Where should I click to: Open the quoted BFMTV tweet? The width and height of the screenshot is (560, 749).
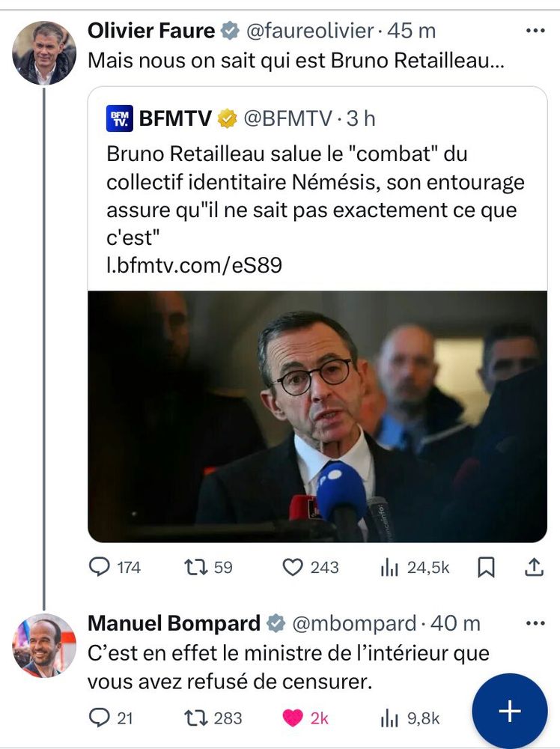[314, 187]
